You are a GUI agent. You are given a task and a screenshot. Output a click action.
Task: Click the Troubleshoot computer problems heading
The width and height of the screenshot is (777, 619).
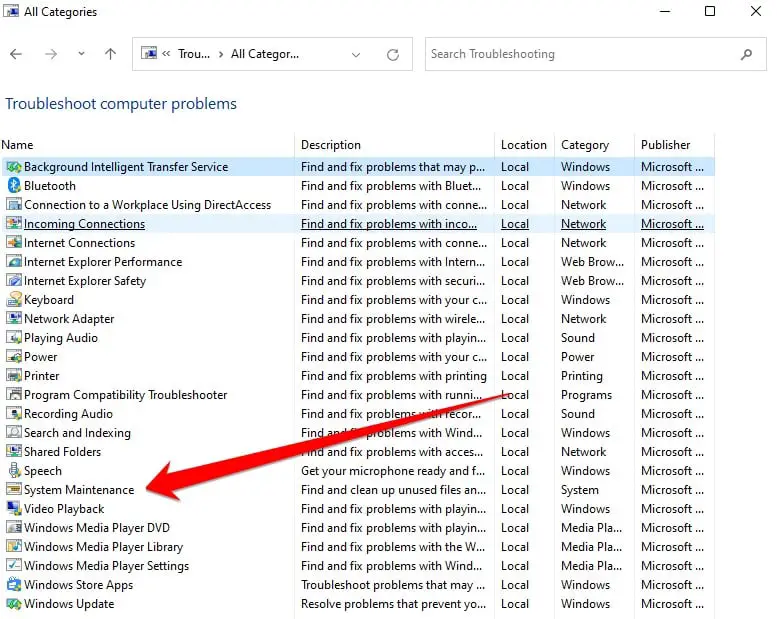pyautogui.click(x=121, y=104)
